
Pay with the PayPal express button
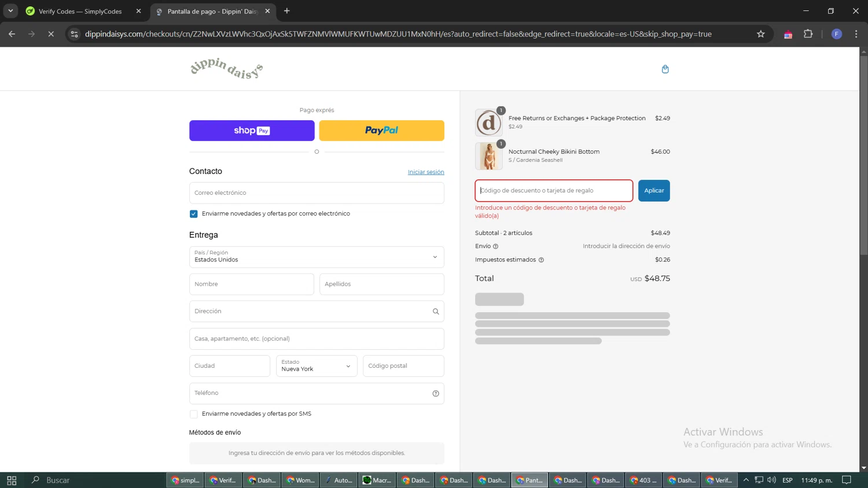tap(381, 131)
